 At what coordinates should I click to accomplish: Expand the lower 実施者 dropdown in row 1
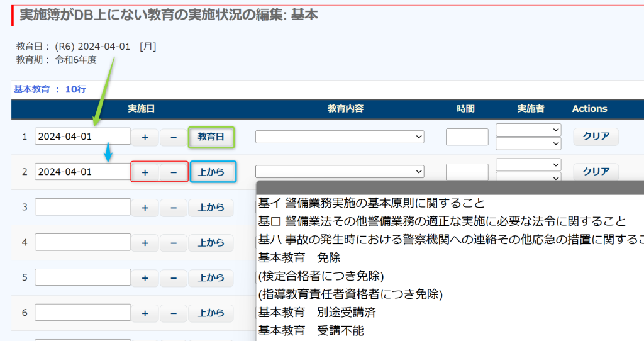tap(528, 143)
